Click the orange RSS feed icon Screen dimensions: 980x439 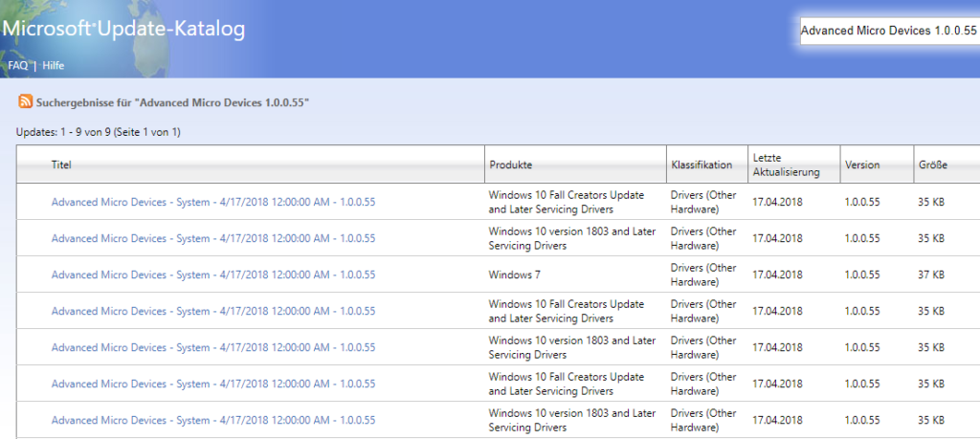click(26, 101)
